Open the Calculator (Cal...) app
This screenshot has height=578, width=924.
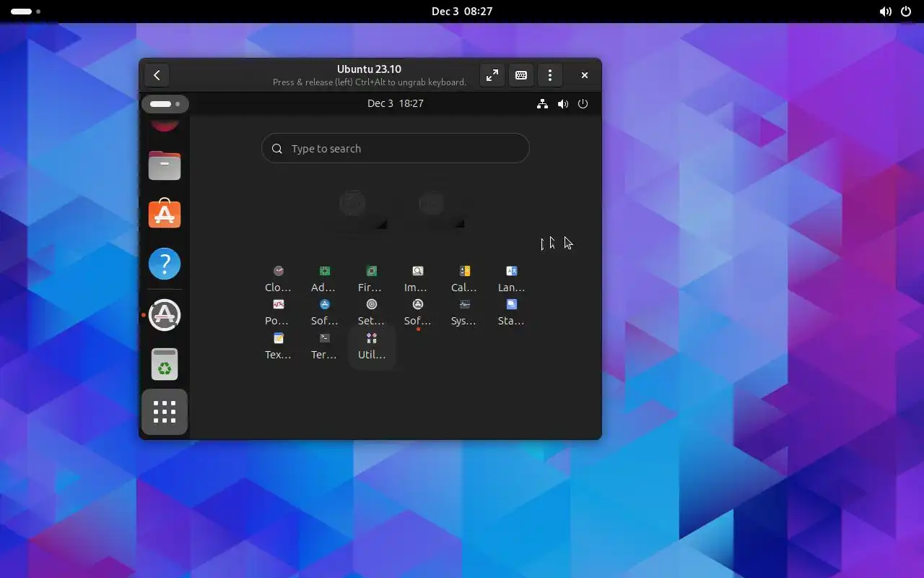(x=464, y=278)
